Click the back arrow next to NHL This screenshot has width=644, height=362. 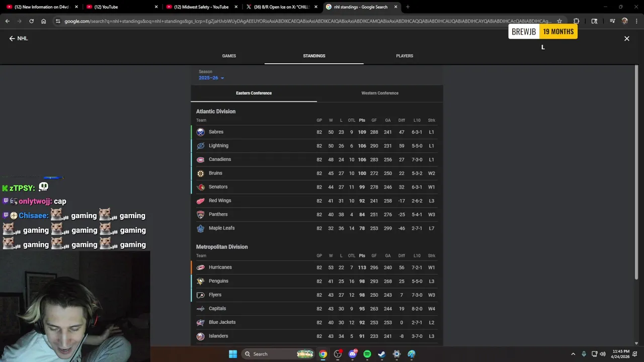point(12,38)
